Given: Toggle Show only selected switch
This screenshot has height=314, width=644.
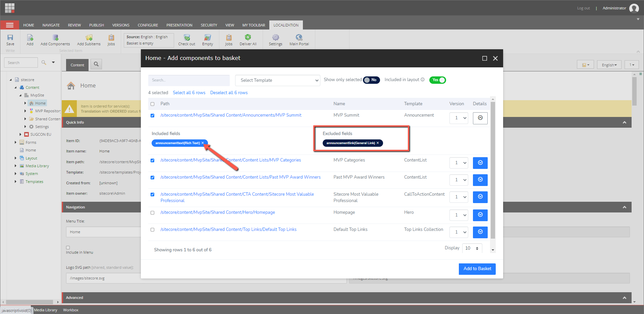Looking at the screenshot, I should [x=371, y=80].
